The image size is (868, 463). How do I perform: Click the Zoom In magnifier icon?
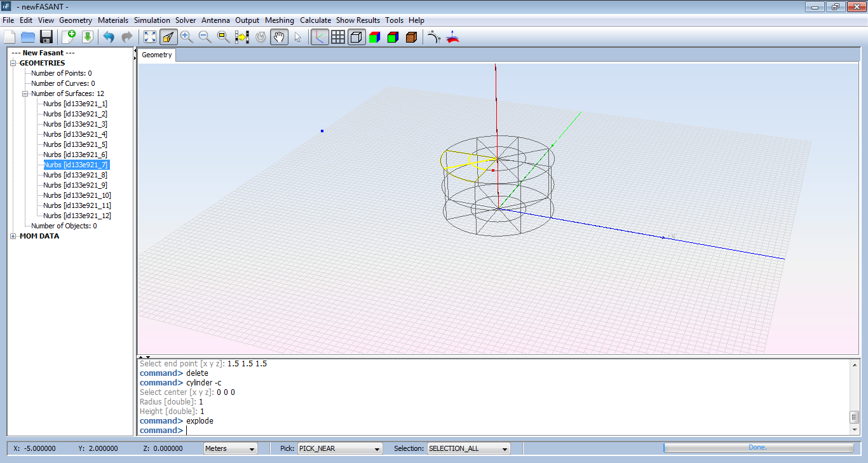coord(186,37)
